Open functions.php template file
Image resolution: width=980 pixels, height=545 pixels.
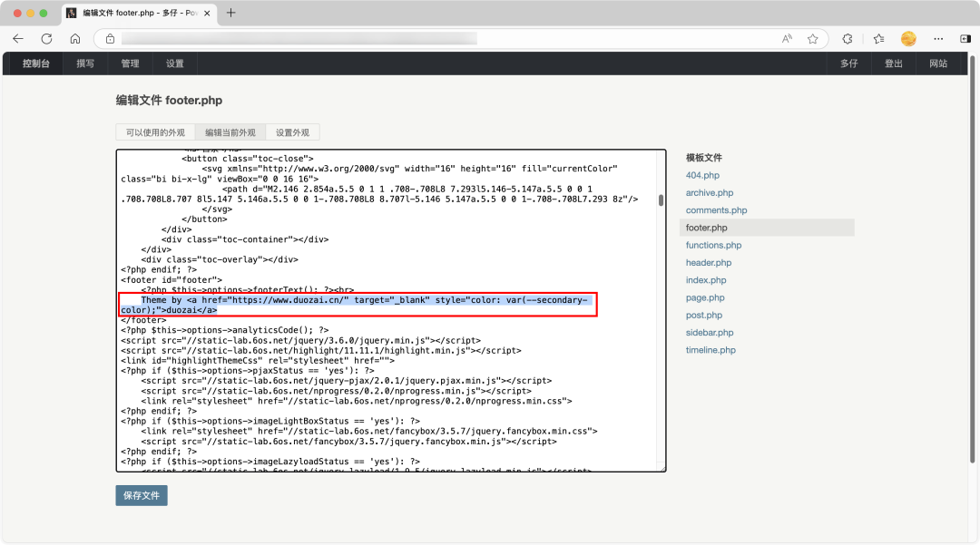(x=713, y=246)
